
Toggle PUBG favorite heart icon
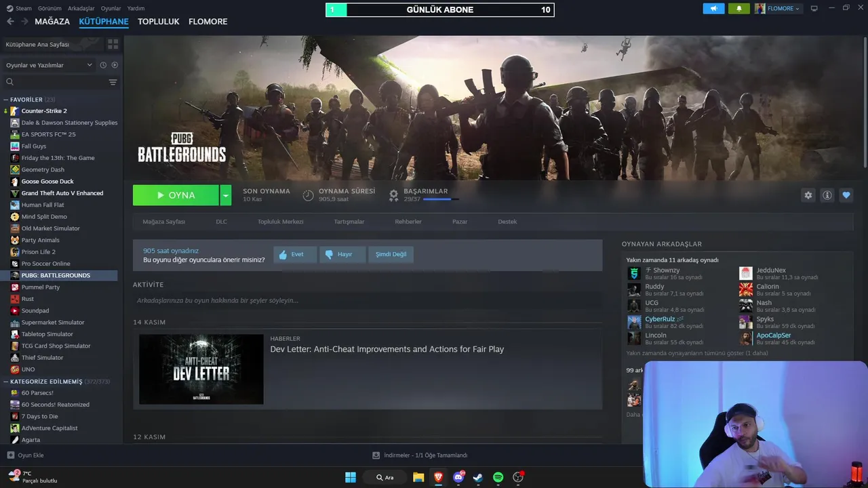point(846,195)
